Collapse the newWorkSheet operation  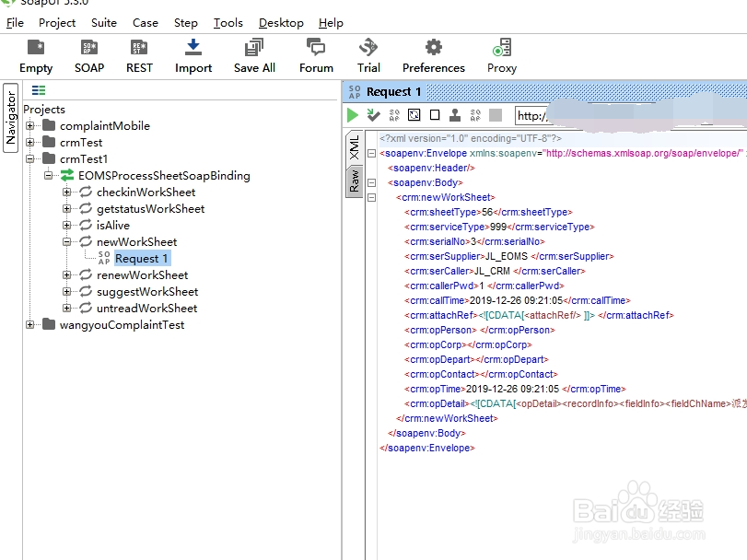point(67,242)
